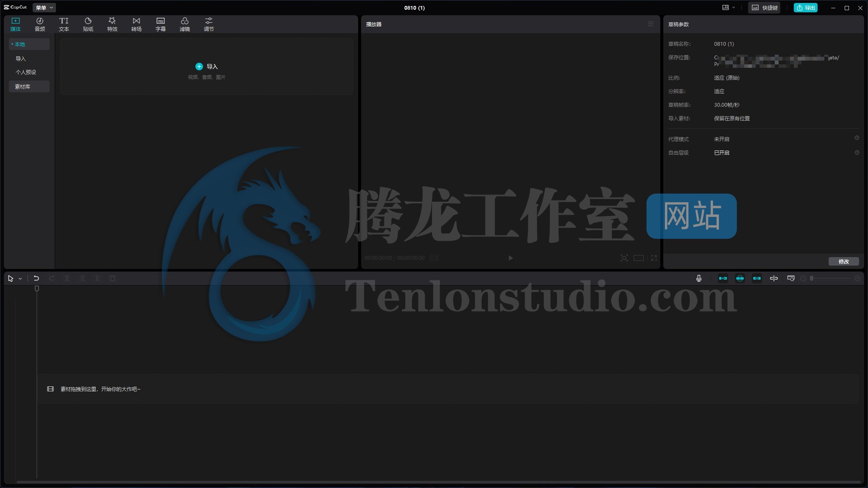Click the 修改 modify button
This screenshot has width=868, height=488.
[843, 261]
